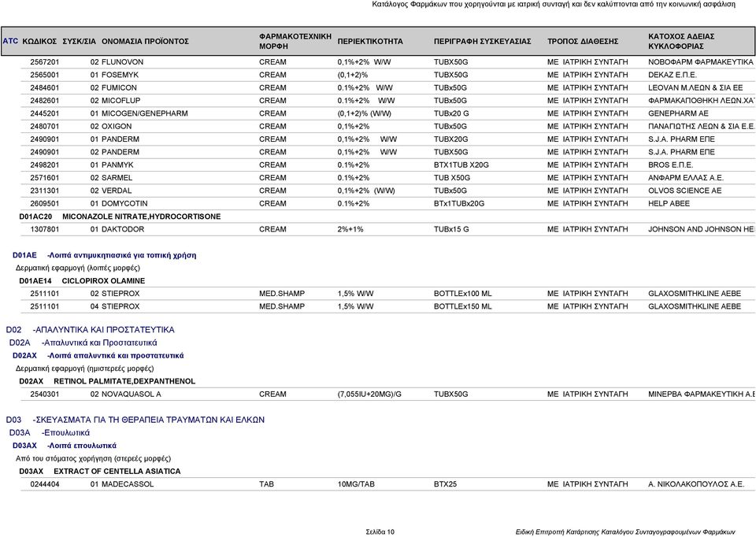Click D01AE Λοιπά αντιμυκητιασικά για τοπική χρήση
The width and height of the screenshot is (756, 537).
pyautogui.click(x=104, y=255)
